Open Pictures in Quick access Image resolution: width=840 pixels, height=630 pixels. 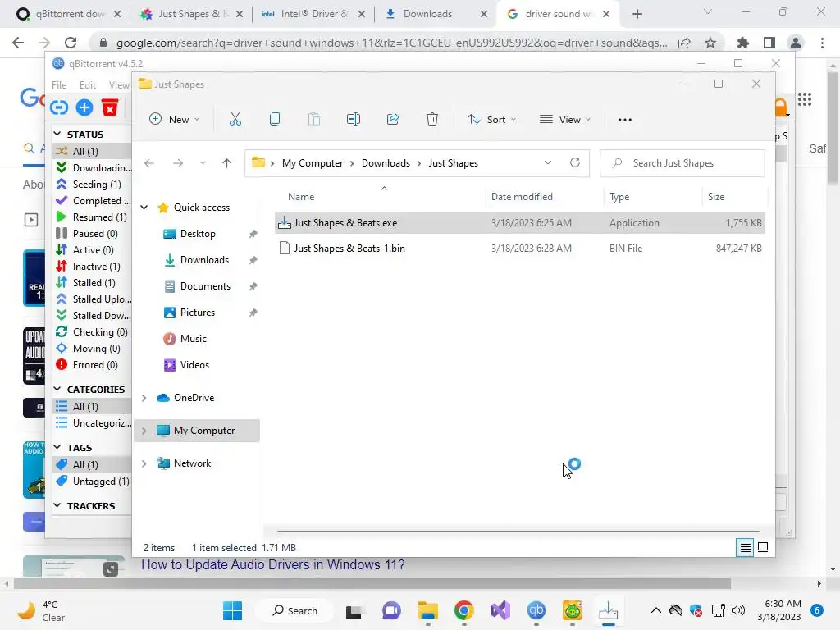pyautogui.click(x=197, y=313)
